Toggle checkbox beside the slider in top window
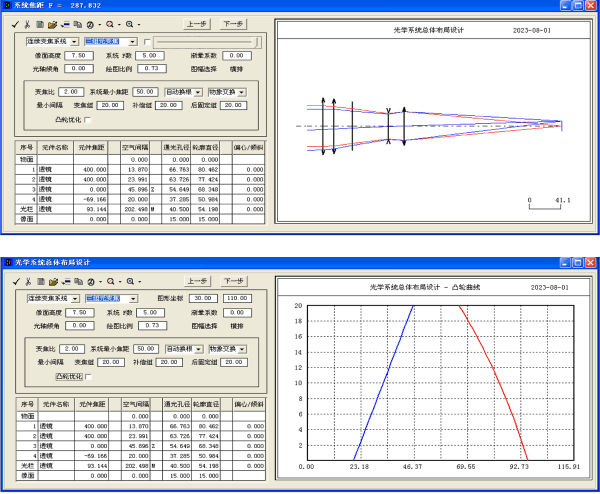600x494 pixels. click(x=148, y=41)
